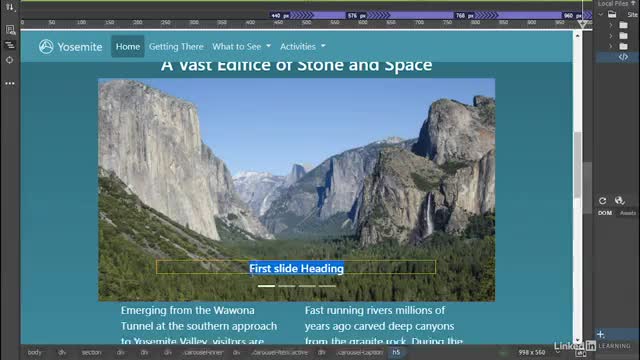This screenshot has height=360, width=640.
Task: Select the Format Source Code icon
Action: pos(10,45)
